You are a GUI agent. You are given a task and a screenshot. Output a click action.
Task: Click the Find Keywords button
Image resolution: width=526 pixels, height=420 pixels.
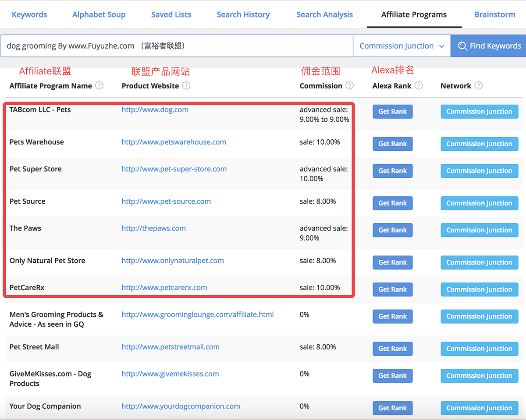489,46
